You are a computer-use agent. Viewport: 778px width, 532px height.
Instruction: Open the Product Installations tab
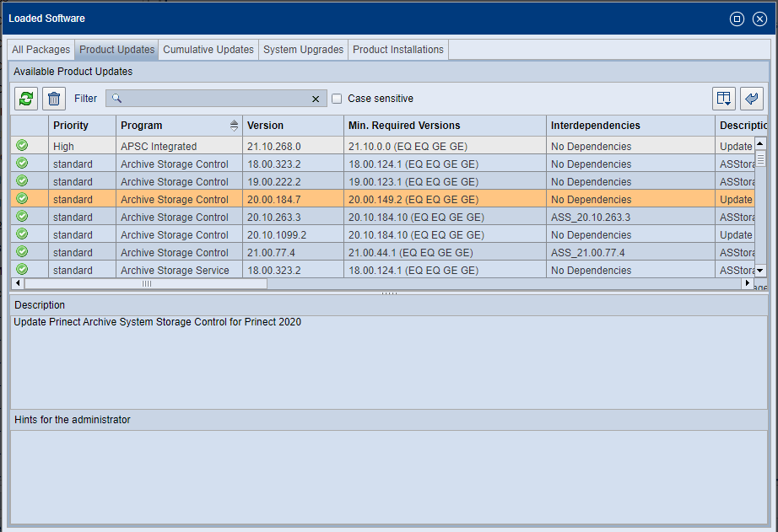[397, 49]
